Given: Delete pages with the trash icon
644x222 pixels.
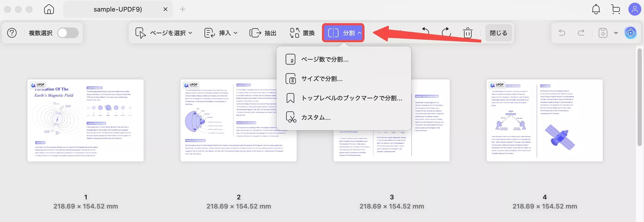Looking at the screenshot, I should (468, 33).
